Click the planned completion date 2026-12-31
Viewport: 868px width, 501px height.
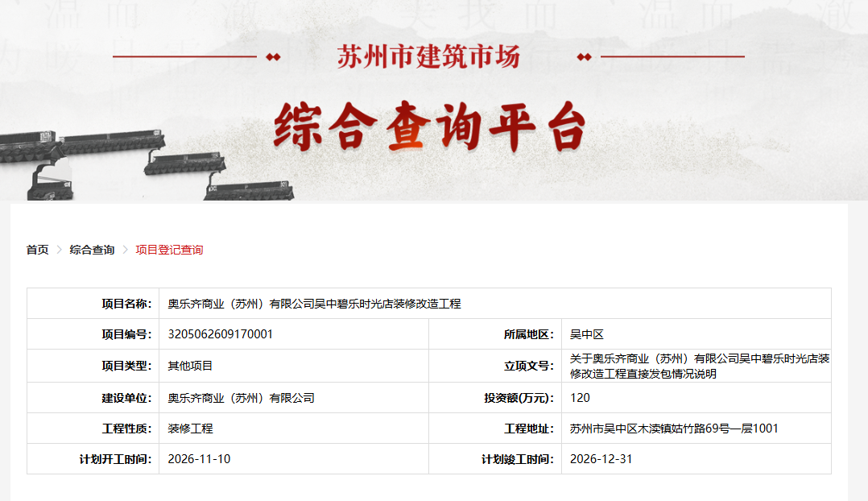tap(601, 459)
